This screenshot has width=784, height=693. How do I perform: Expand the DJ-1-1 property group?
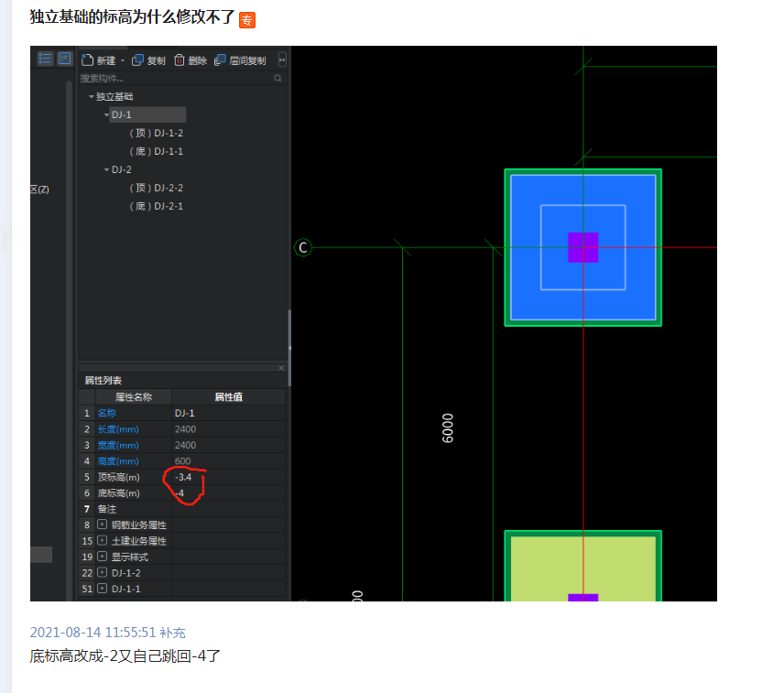pos(102,589)
